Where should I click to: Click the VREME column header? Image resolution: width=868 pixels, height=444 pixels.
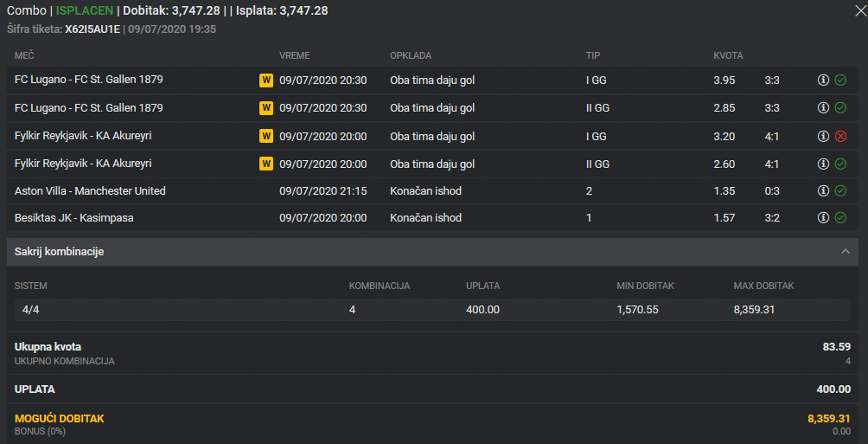coord(295,55)
